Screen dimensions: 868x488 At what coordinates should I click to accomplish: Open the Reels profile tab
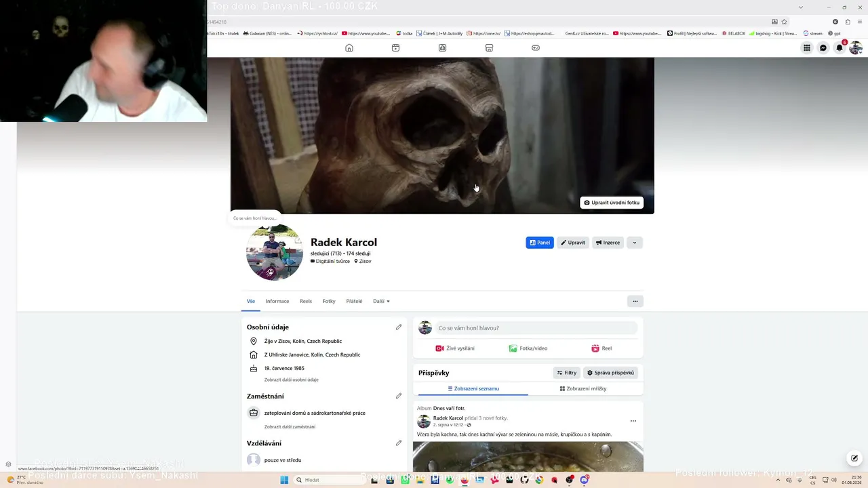click(306, 301)
